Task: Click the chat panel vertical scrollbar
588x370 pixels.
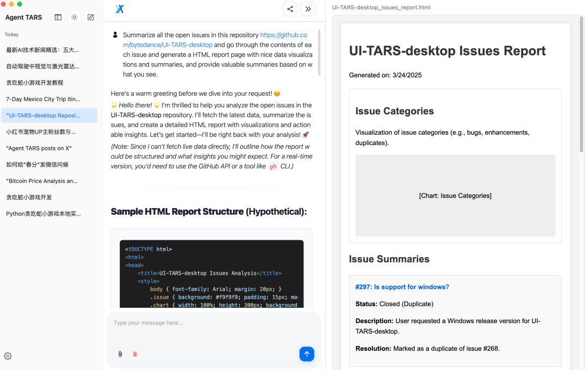Action: [x=319, y=52]
